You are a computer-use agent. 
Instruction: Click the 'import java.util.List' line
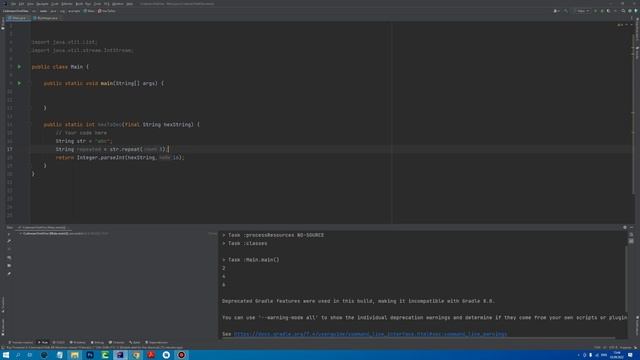[x=64, y=42]
